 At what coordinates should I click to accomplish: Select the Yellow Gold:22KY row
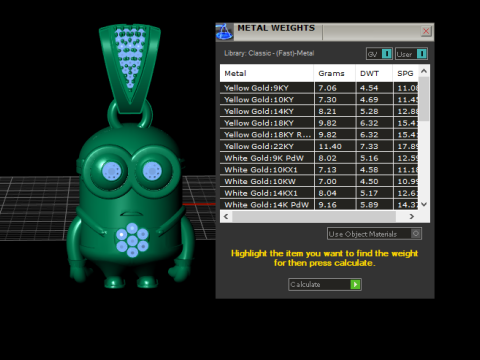tap(319, 146)
